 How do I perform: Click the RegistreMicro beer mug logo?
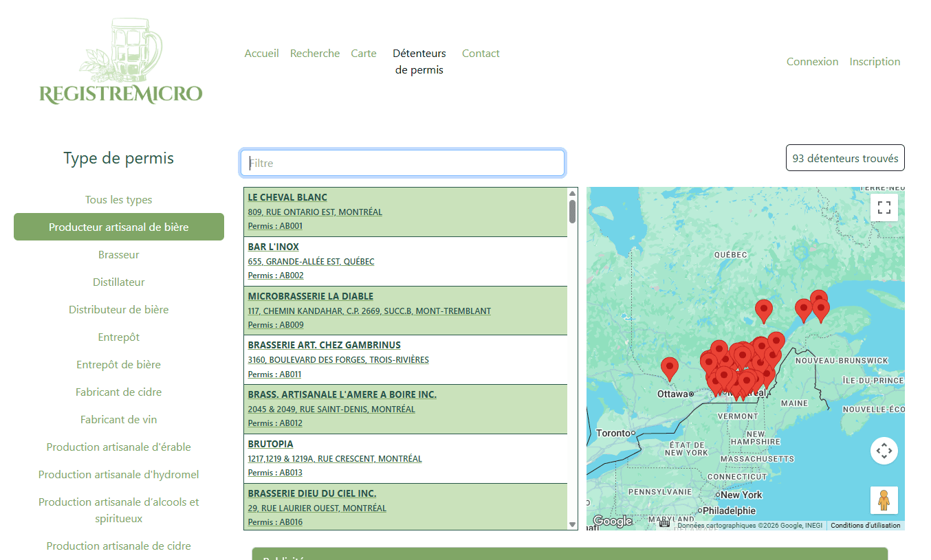coord(121,62)
